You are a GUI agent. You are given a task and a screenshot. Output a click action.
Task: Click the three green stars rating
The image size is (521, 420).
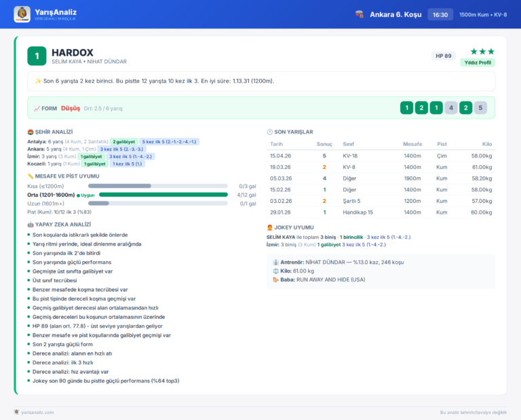tap(482, 52)
